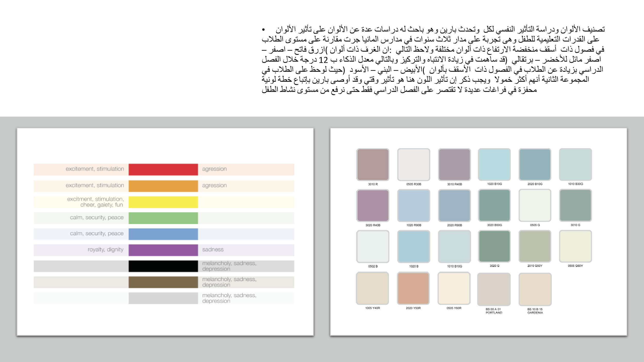The height and width of the screenshot is (362, 644).
Task: Pick the 2020 B10G teal swatch
Action: [x=535, y=164]
